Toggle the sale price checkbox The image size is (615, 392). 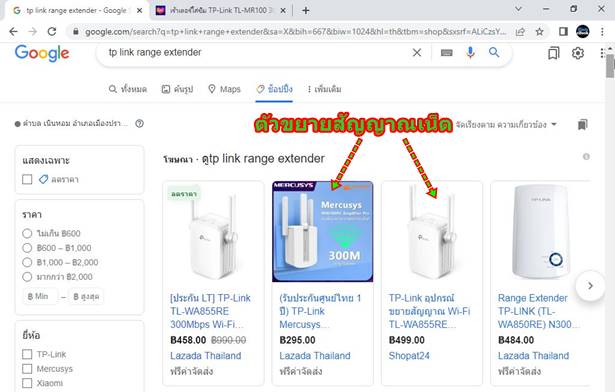[27, 179]
